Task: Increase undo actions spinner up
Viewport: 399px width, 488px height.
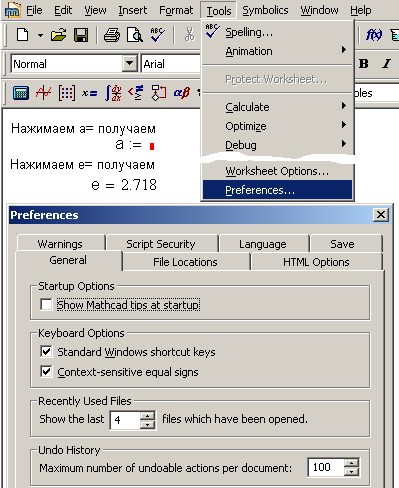Action: (x=351, y=463)
